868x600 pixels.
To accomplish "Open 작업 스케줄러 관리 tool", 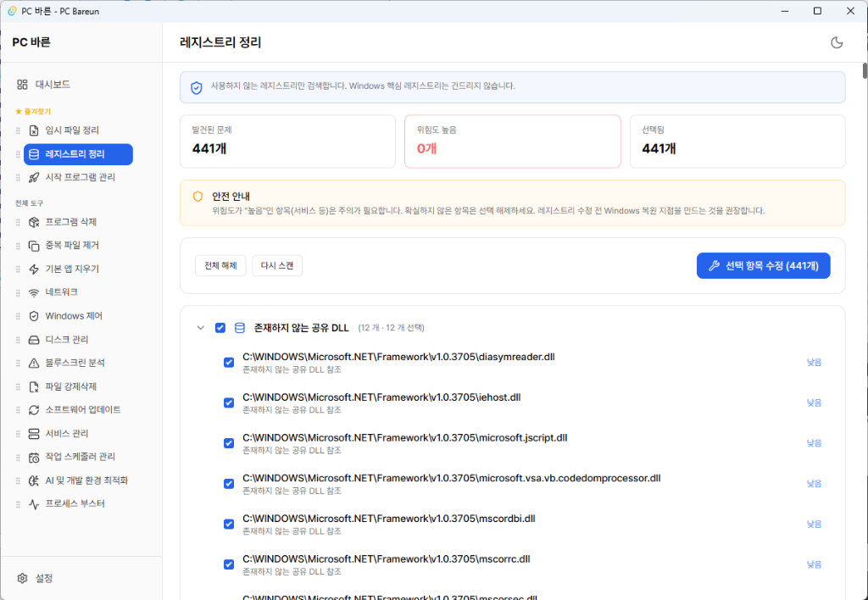I will click(78, 457).
